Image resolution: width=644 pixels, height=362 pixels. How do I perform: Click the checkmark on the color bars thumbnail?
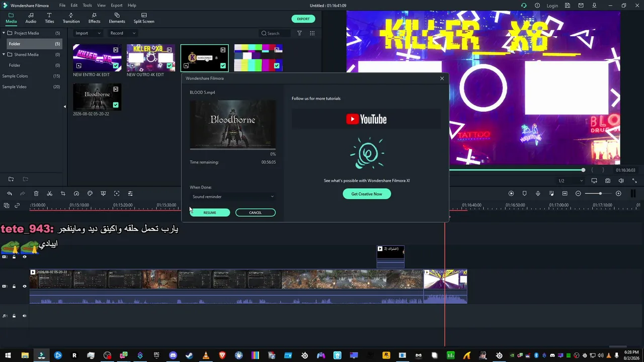[x=277, y=66]
